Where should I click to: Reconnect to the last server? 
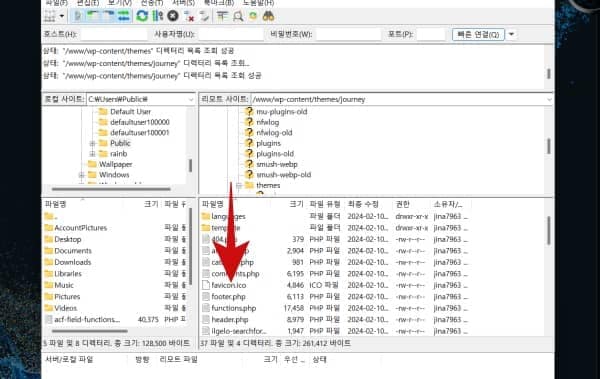pyautogui.click(x=204, y=16)
